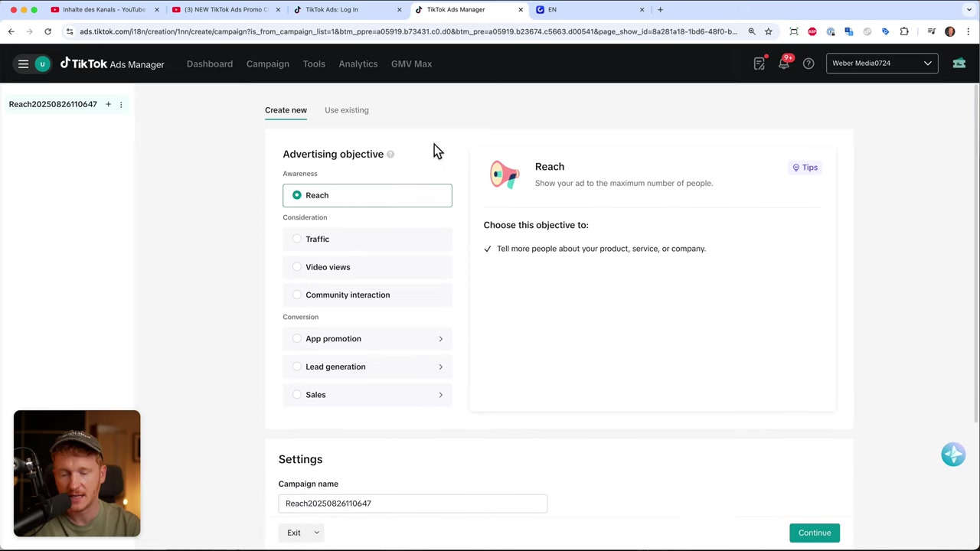Open the notifications bell
Screen dimensions: 980x551
point(784,64)
